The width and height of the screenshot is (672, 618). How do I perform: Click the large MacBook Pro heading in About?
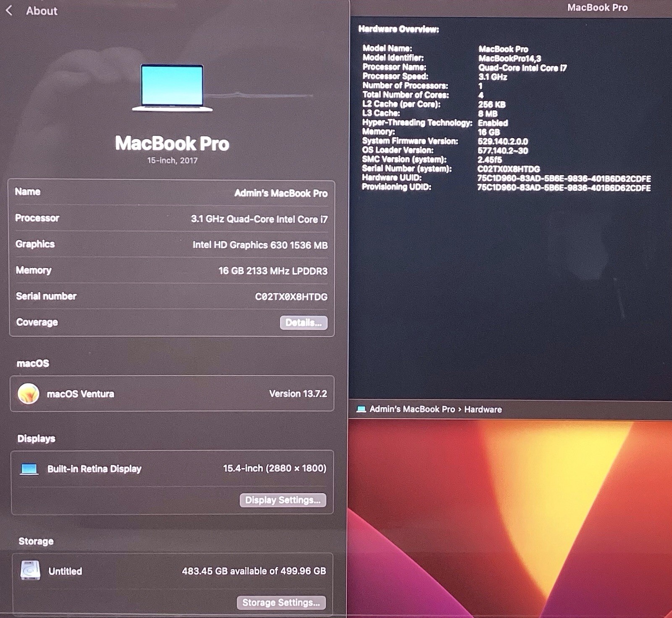[172, 143]
